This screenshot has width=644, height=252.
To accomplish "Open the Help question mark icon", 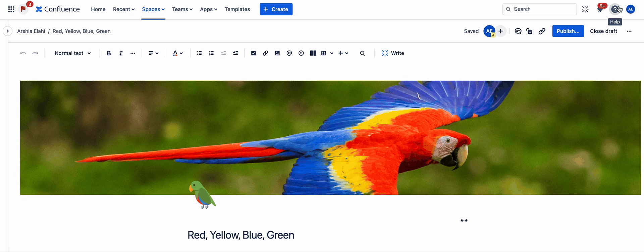I will [x=615, y=9].
